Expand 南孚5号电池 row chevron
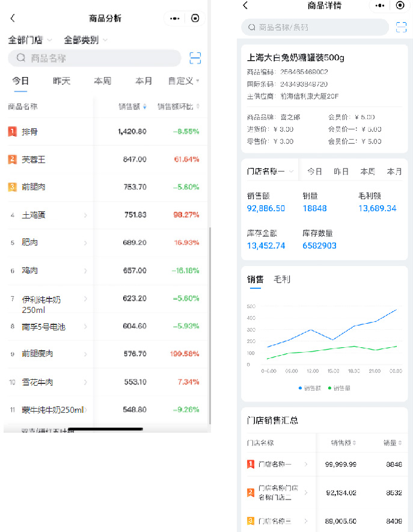Viewport: 413px width, 532px height. click(85, 326)
